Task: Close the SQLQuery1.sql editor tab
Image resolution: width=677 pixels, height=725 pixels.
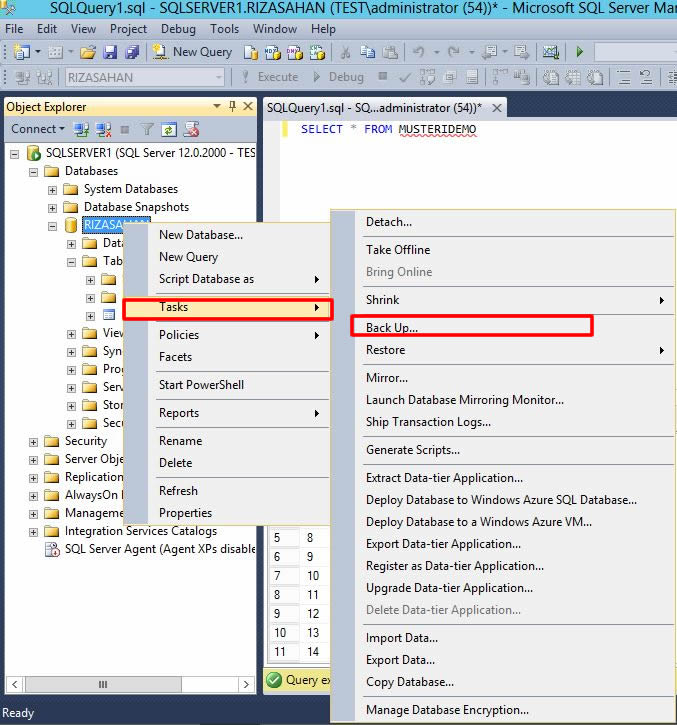Action: (496, 107)
